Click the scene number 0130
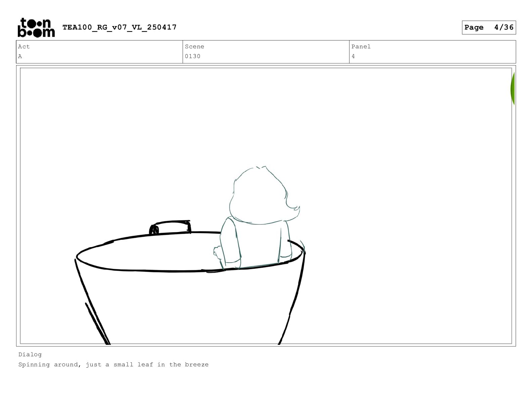Image resolution: width=532 pixels, height=411 pixels. pyautogui.click(x=192, y=56)
